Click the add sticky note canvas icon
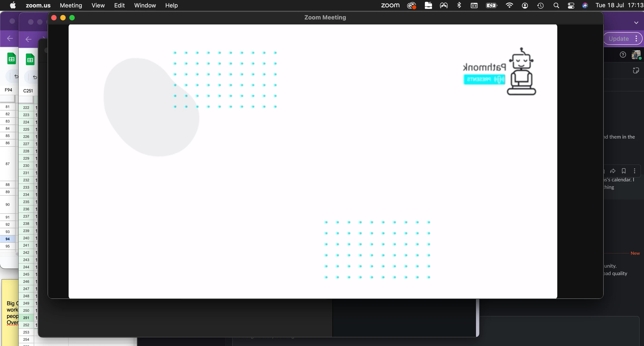Viewport: 644px width, 346px height. pos(636,70)
